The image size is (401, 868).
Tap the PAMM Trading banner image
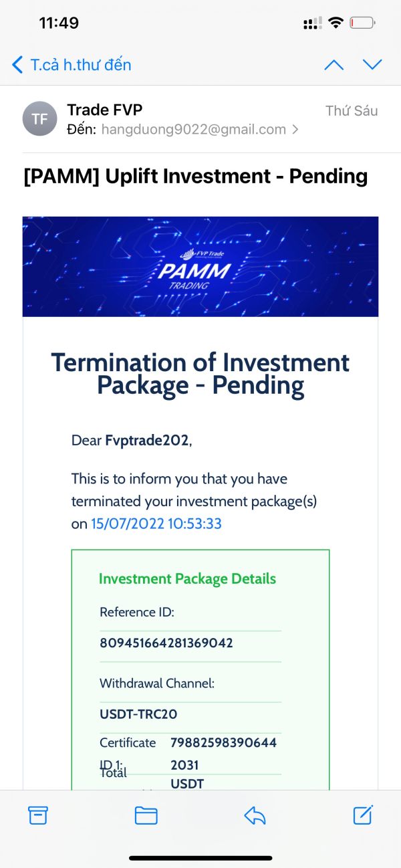pos(200,266)
